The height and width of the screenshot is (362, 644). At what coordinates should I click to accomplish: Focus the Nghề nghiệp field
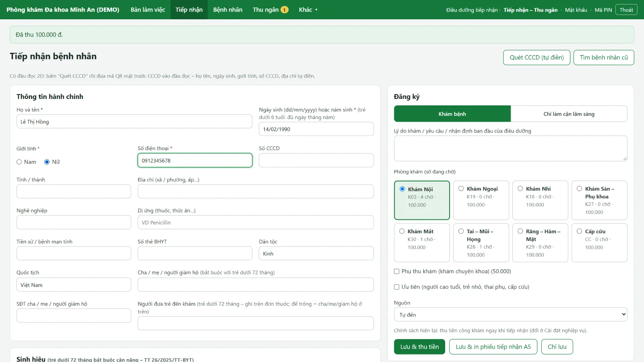[x=74, y=222]
